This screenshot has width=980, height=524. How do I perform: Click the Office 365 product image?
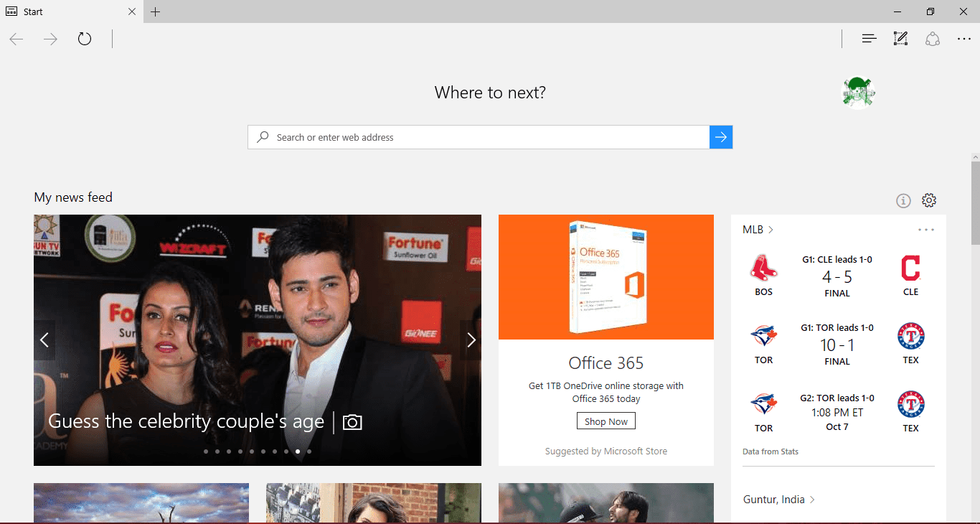[x=606, y=277]
